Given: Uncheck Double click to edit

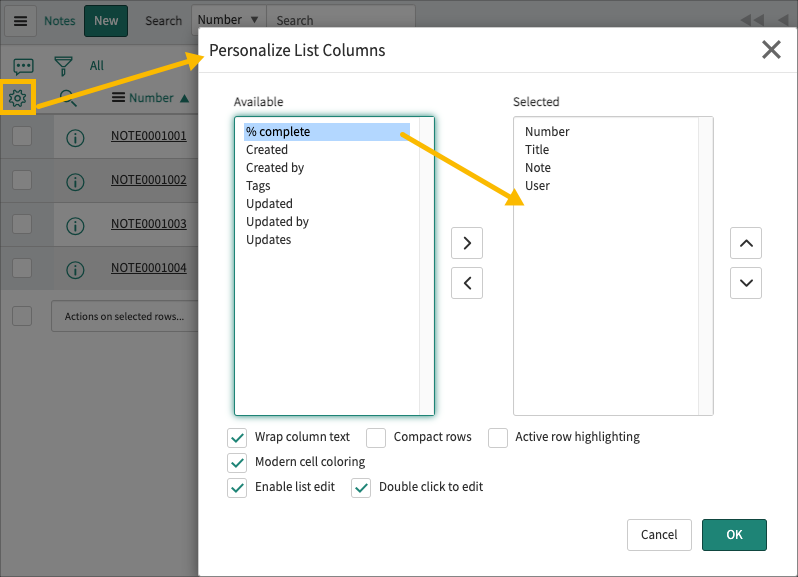Looking at the screenshot, I should pos(361,487).
